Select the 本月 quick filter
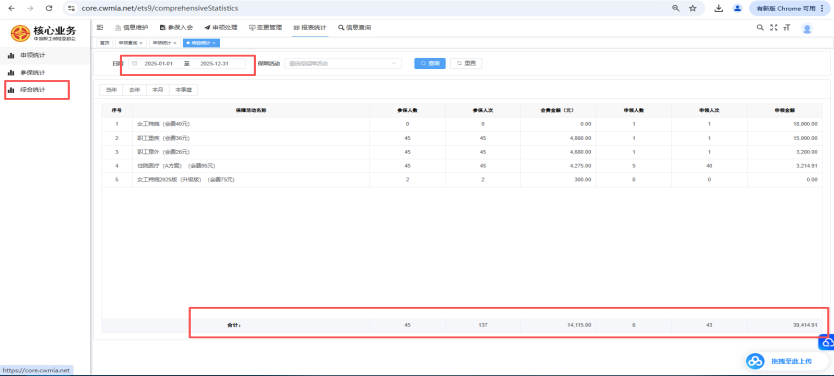This screenshot has width=834, height=376. [157, 90]
